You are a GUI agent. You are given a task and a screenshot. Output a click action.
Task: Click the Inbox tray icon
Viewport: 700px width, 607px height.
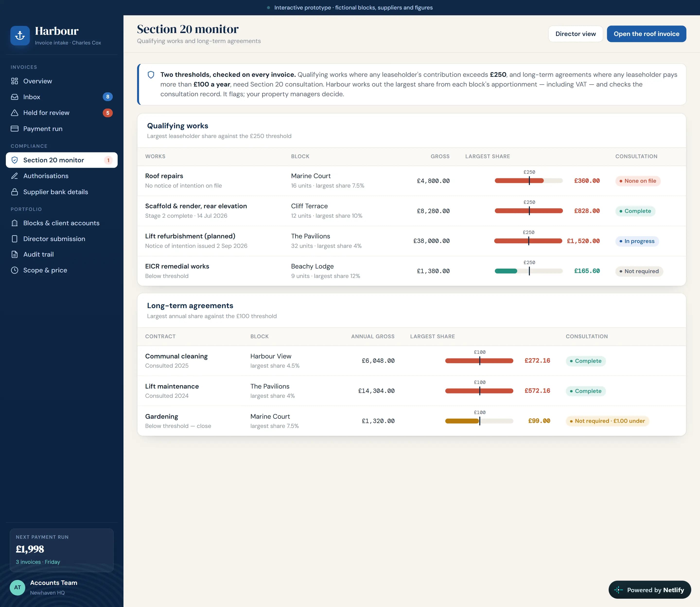pos(15,97)
